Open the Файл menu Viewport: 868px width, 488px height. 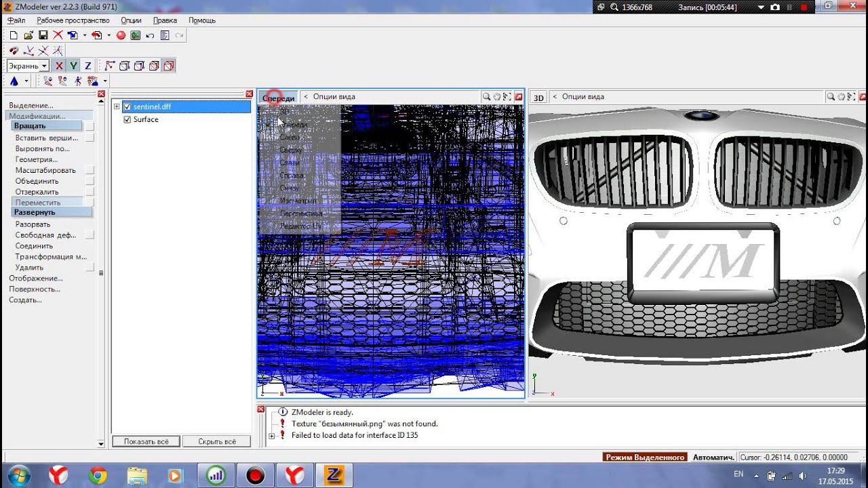click(x=16, y=20)
